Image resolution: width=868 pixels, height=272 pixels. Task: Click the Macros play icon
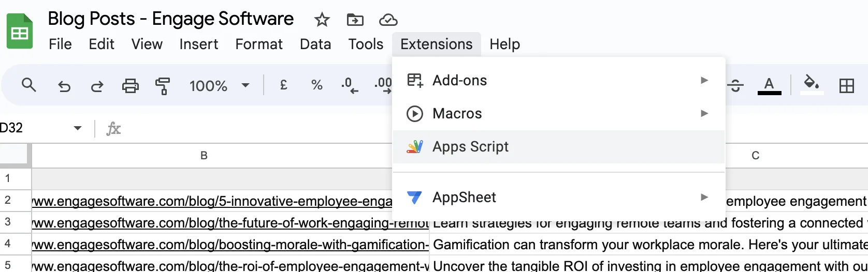(415, 114)
